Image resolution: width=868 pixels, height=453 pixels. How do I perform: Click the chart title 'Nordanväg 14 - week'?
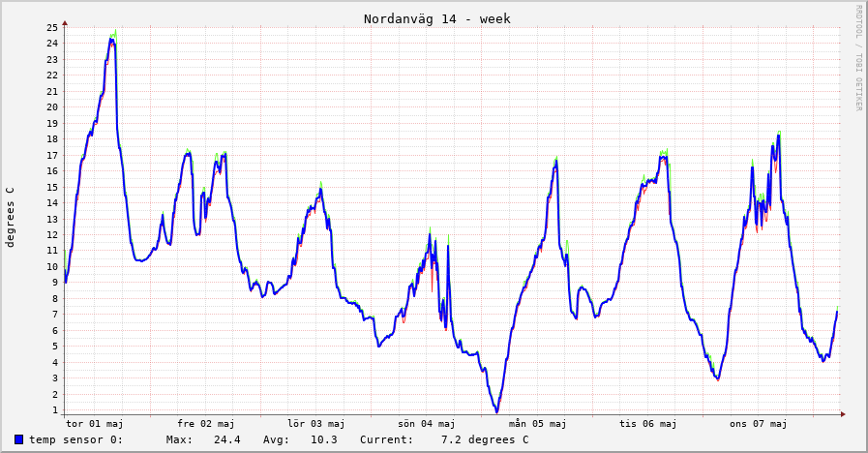[x=437, y=18]
